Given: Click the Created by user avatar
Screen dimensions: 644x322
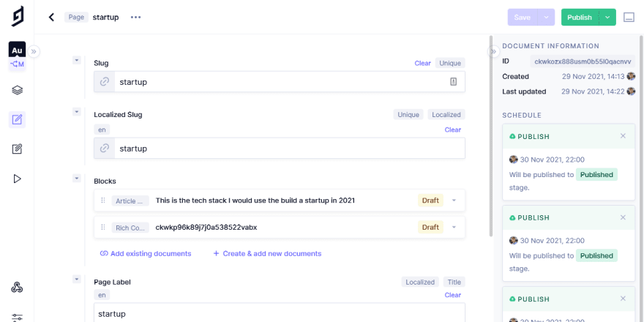Looking at the screenshot, I should [x=631, y=76].
